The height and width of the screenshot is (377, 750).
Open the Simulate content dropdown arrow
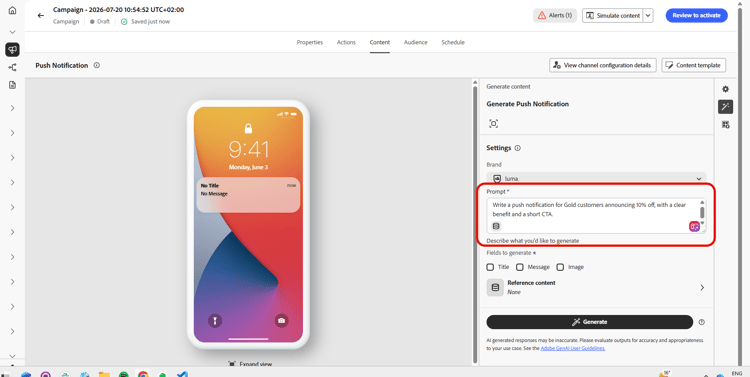[648, 15]
